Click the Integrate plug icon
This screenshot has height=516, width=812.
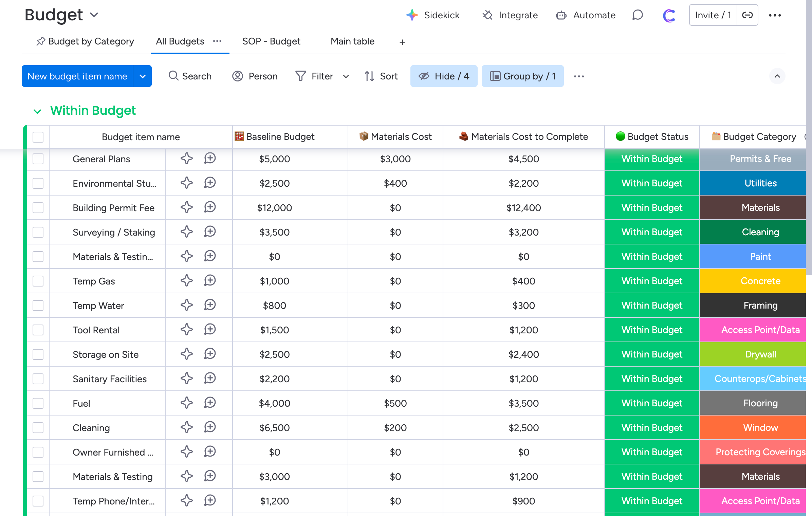tap(488, 15)
